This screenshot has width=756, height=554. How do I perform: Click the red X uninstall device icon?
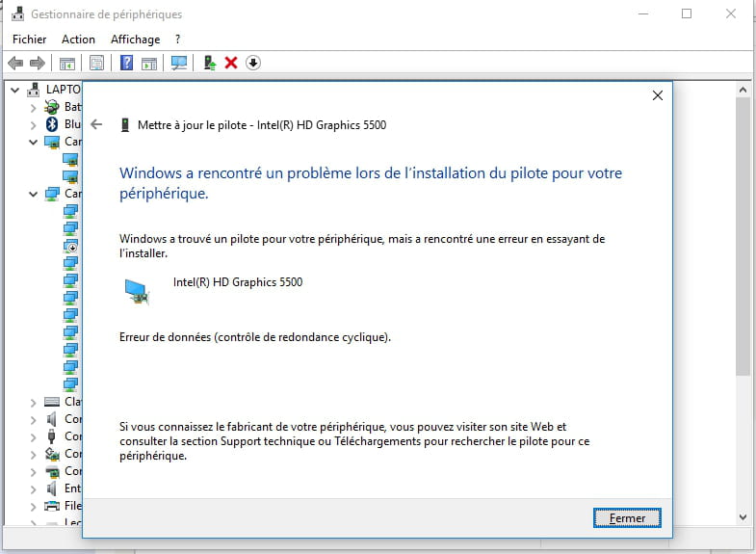[x=231, y=63]
